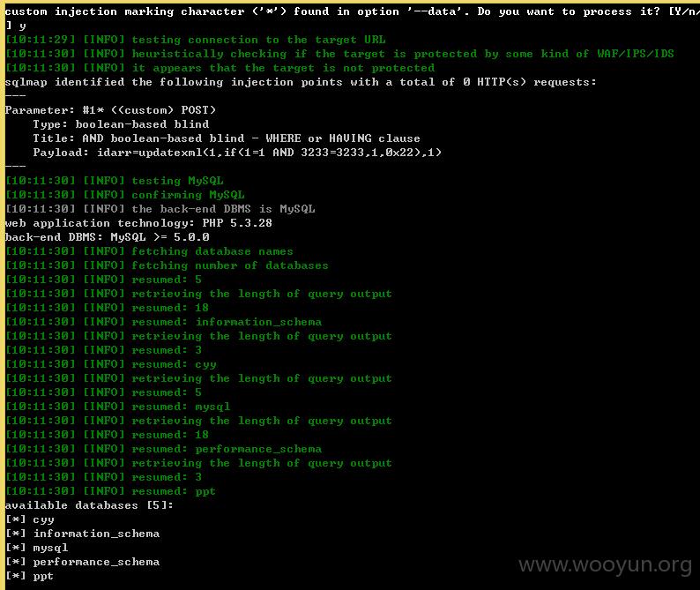Click the 'resumed: mysql' log line
700x590 pixels.
pyautogui.click(x=118, y=407)
